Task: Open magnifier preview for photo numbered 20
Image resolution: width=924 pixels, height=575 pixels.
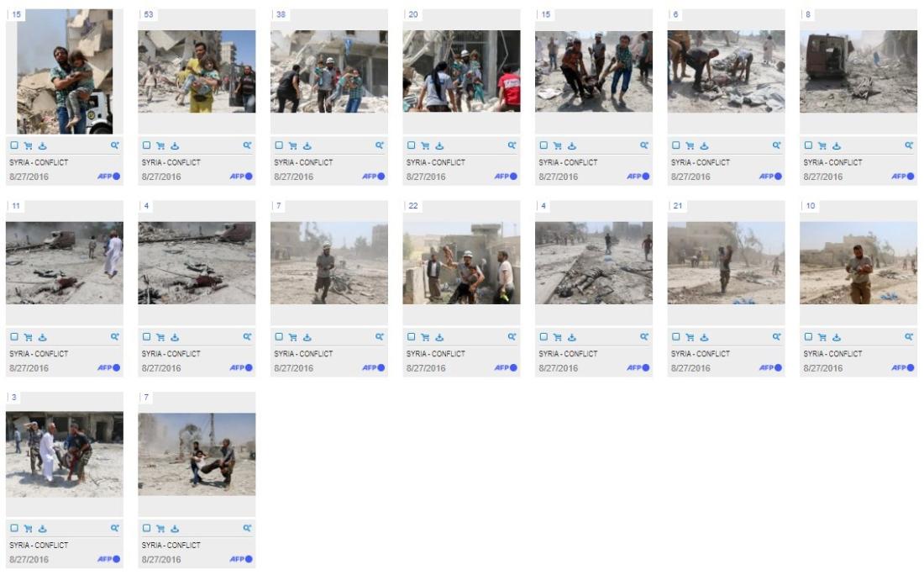Action: click(x=512, y=145)
